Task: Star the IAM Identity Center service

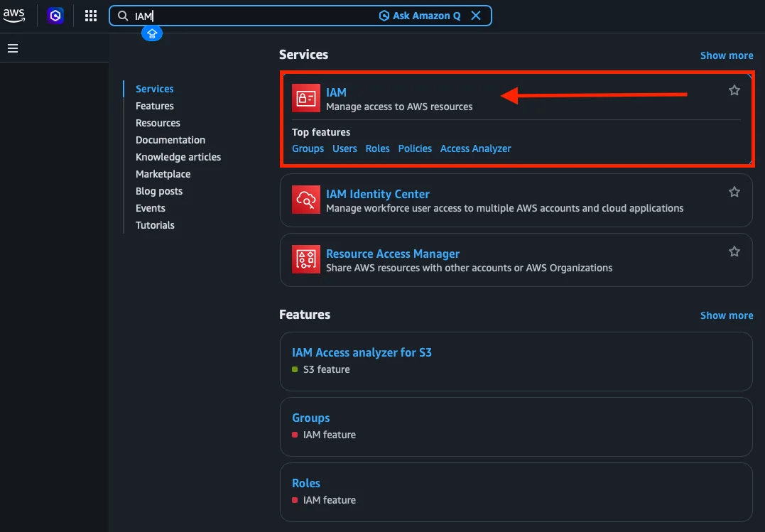Action: [x=734, y=192]
